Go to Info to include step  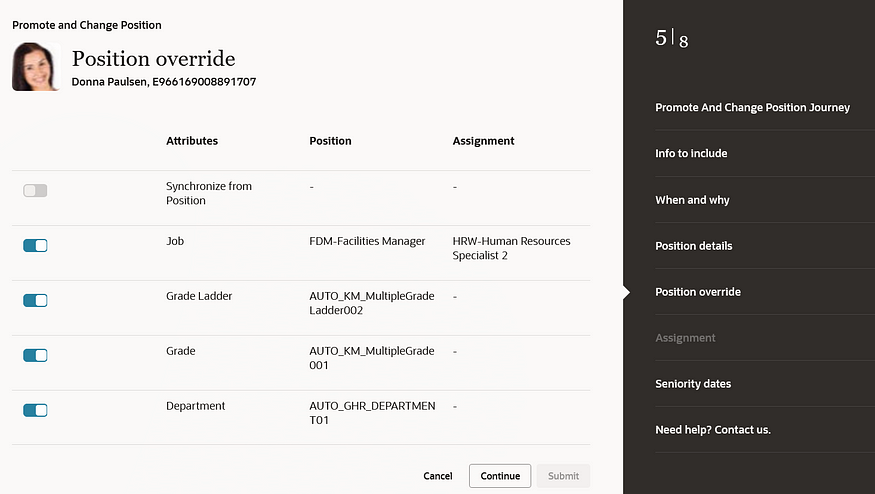pos(691,154)
